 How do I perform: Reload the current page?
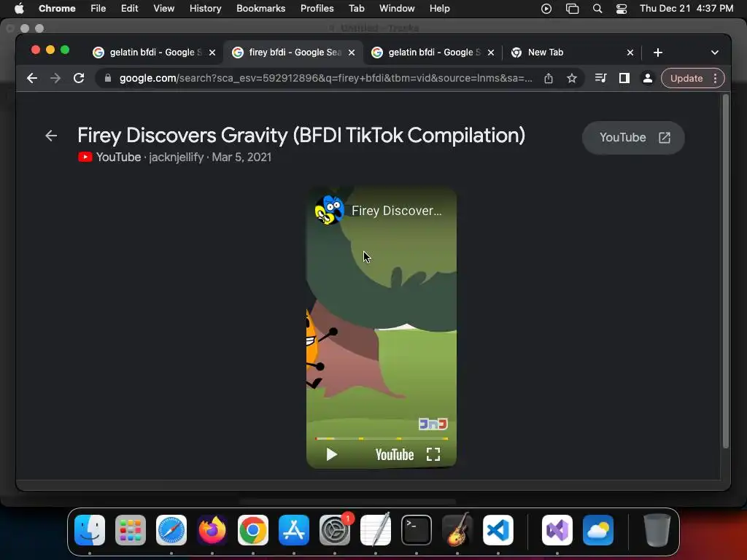coord(79,78)
